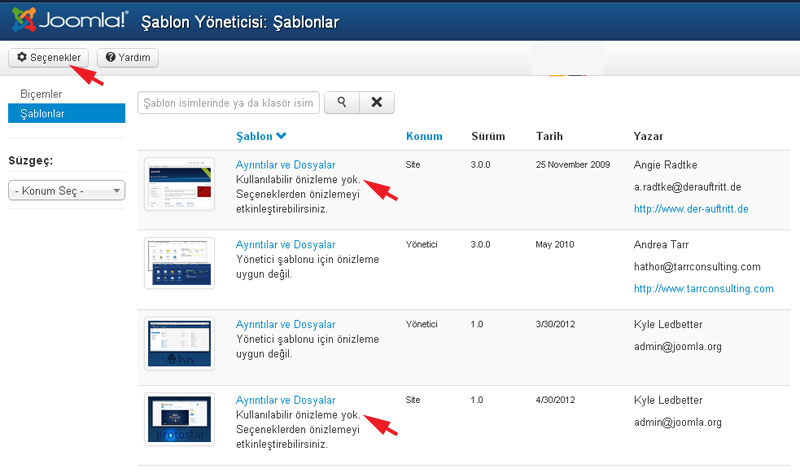Select the email a.radtke@derauftritt.de
Viewport: 800px width, 473px height.
coord(687,187)
